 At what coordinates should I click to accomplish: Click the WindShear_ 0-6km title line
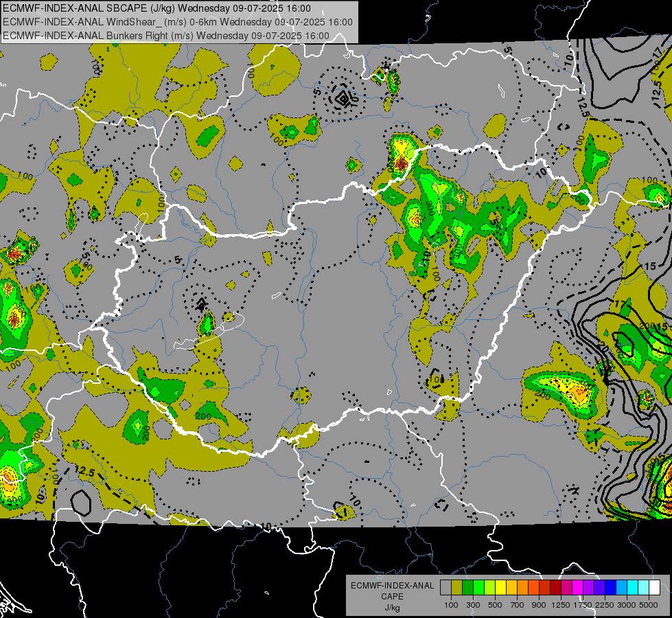(x=177, y=22)
